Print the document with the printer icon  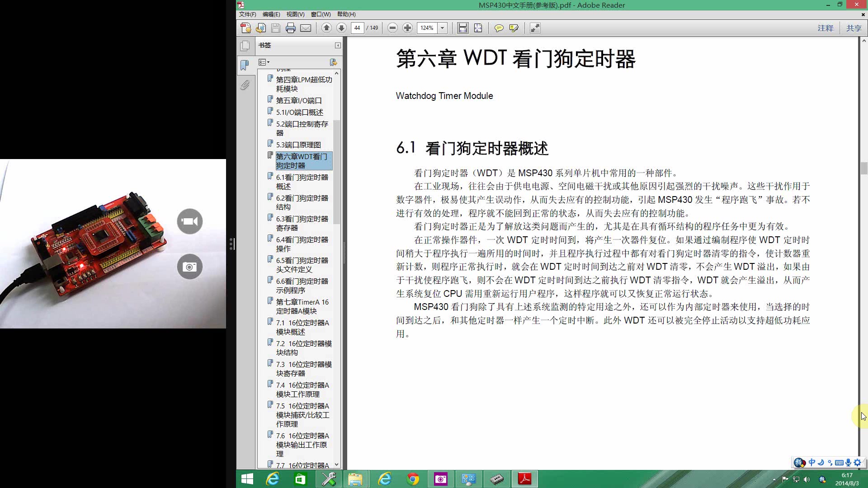pos(291,28)
